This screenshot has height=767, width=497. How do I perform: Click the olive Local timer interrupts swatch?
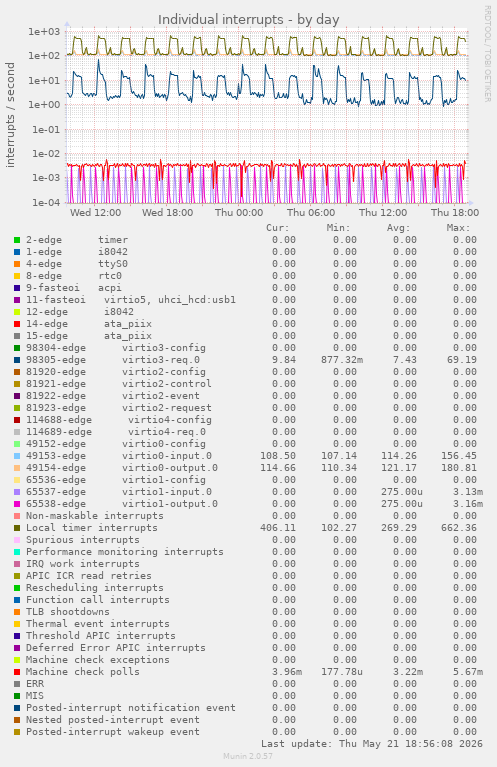pos(17,528)
